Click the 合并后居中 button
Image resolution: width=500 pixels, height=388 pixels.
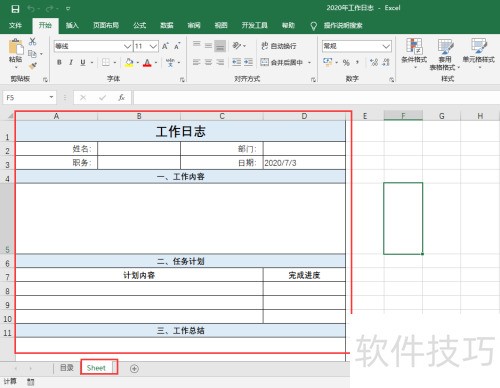(x=282, y=62)
